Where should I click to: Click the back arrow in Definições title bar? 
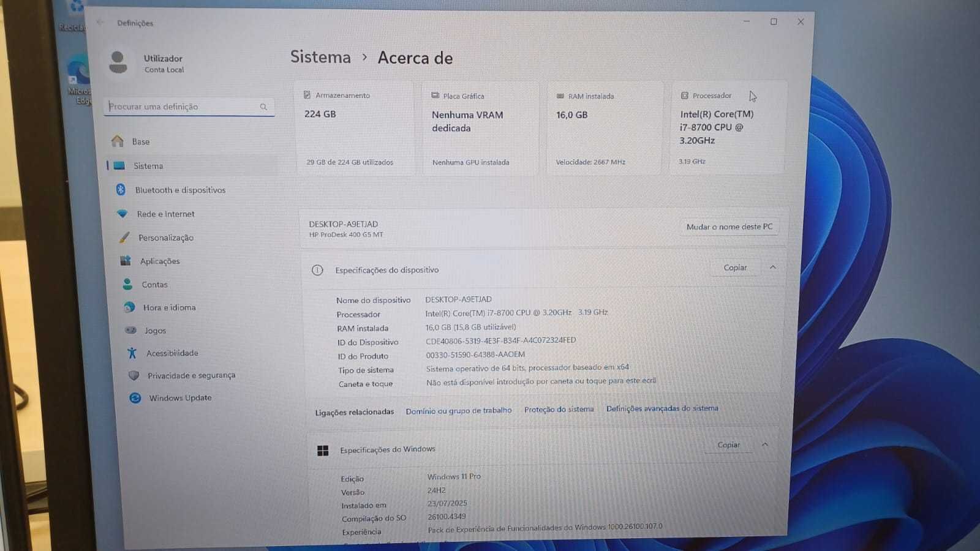(100, 23)
